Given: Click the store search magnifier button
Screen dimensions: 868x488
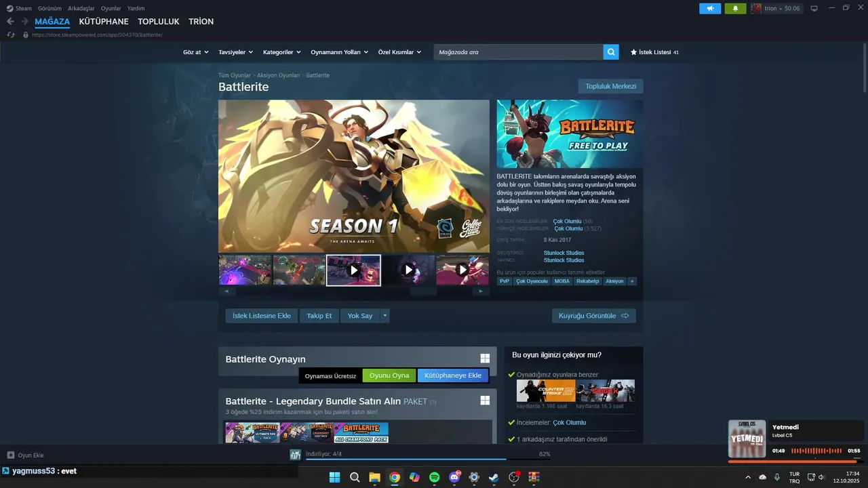Looking at the screenshot, I should 611,52.
